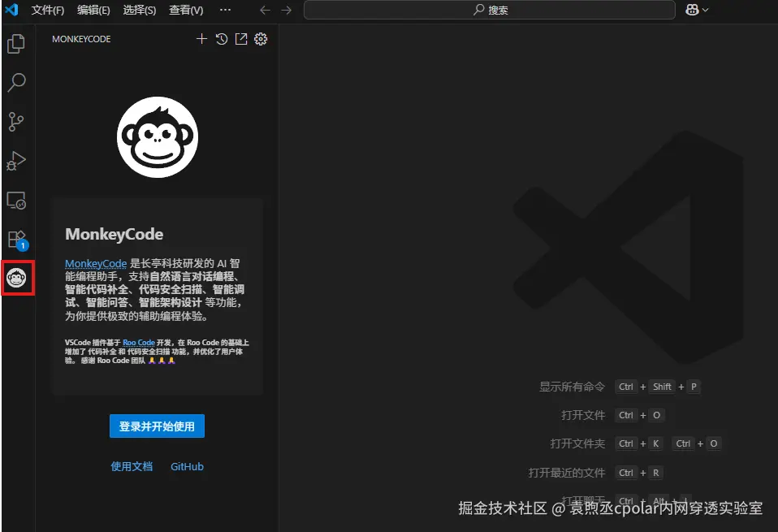Click the VS Code logo in title bar
Image resolution: width=778 pixels, height=532 pixels.
click(11, 10)
